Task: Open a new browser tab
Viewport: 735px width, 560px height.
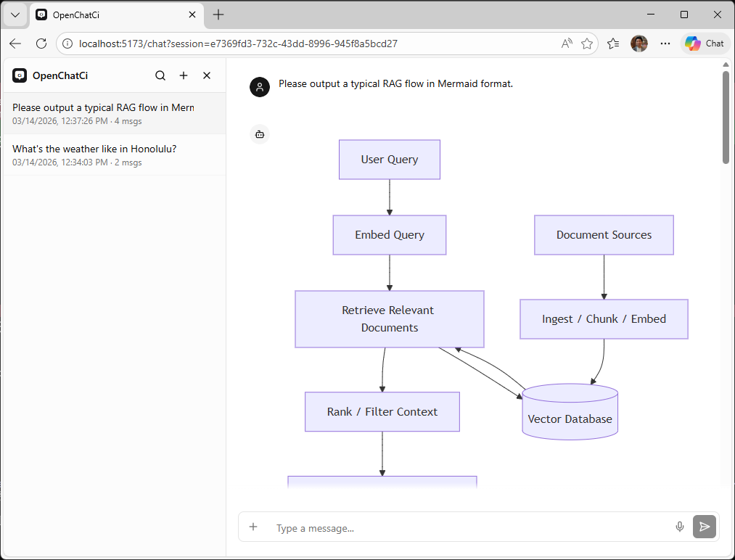Action: point(218,15)
